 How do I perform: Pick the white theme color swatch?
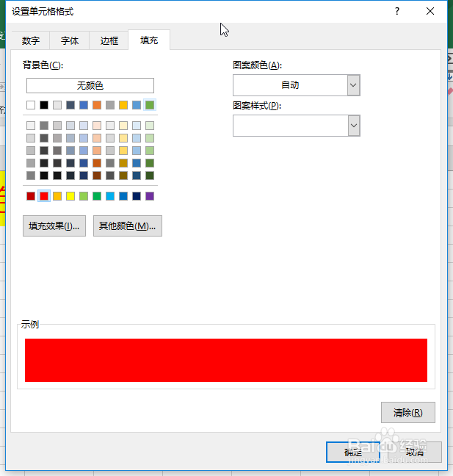(31, 105)
